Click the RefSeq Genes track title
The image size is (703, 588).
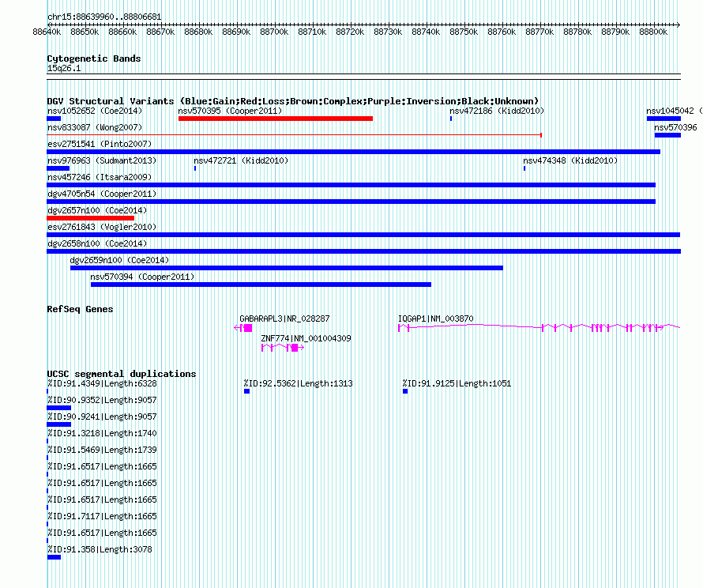(x=80, y=309)
